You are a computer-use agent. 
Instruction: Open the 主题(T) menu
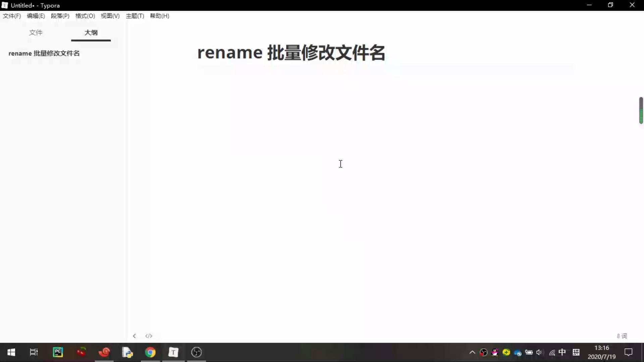pos(135,16)
